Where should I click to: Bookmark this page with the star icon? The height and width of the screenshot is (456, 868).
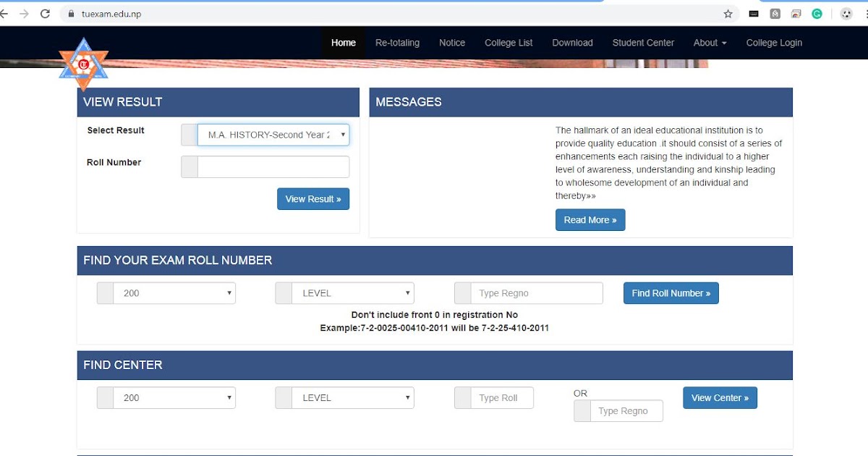pyautogui.click(x=728, y=14)
